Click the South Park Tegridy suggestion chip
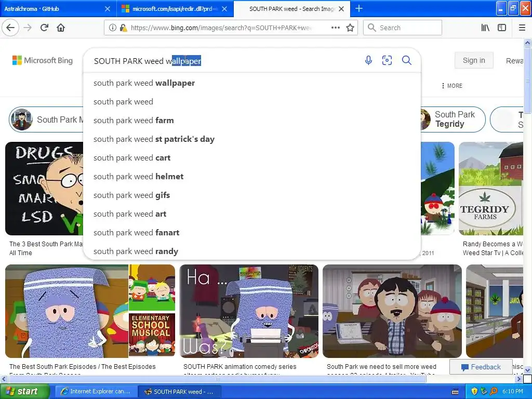The image size is (532, 399). pos(453,119)
